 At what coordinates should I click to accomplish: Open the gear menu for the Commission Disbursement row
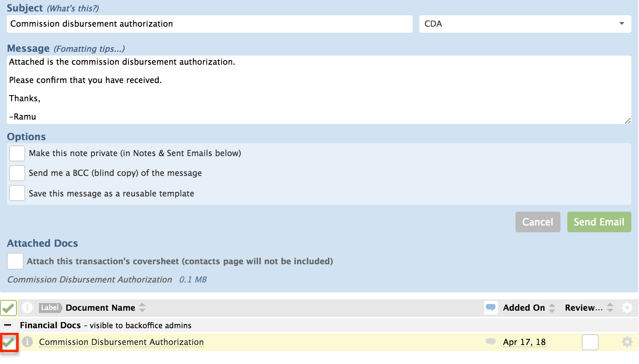click(x=627, y=342)
